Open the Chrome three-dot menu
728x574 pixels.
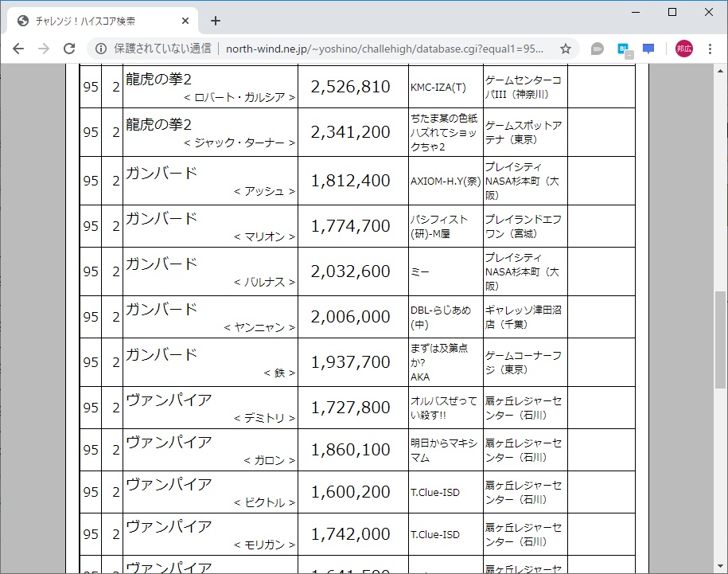pos(710,48)
